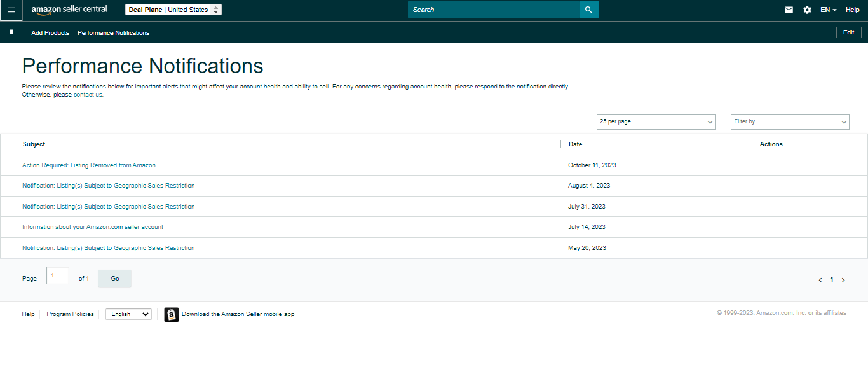Open the August 4 Geographic Sales Restriction notification
This screenshot has height=374, width=868.
pyautogui.click(x=109, y=186)
